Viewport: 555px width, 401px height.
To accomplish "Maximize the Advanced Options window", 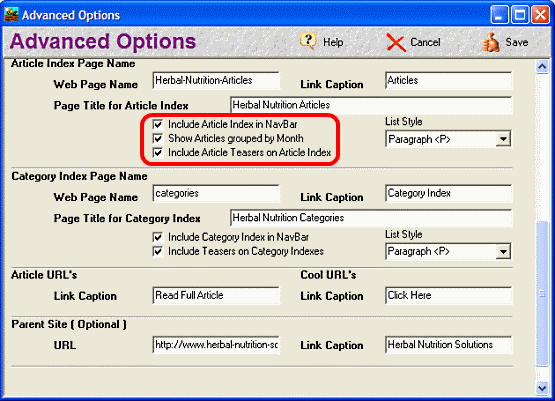I will [x=520, y=15].
